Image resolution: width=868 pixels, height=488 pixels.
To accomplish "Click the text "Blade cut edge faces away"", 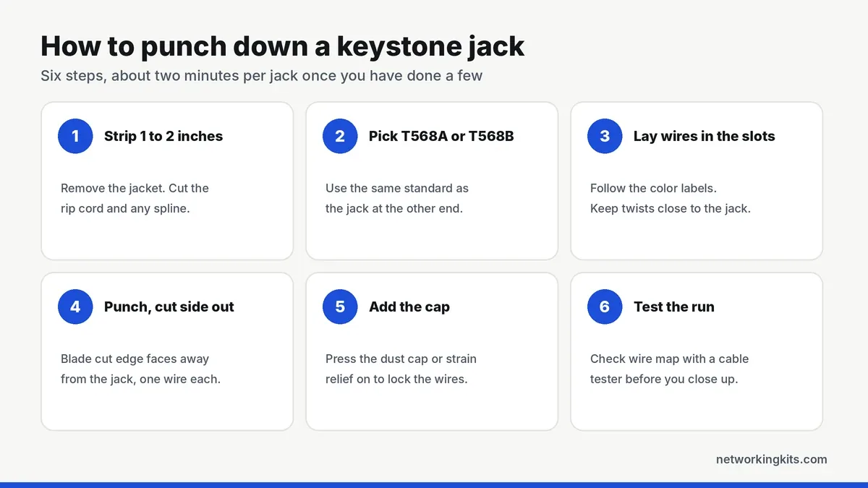I will click(x=135, y=359).
